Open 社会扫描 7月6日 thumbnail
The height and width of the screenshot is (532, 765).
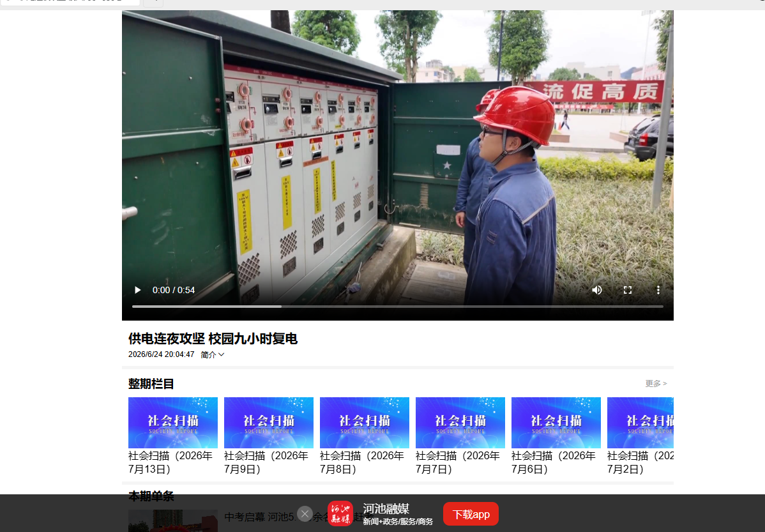click(556, 423)
